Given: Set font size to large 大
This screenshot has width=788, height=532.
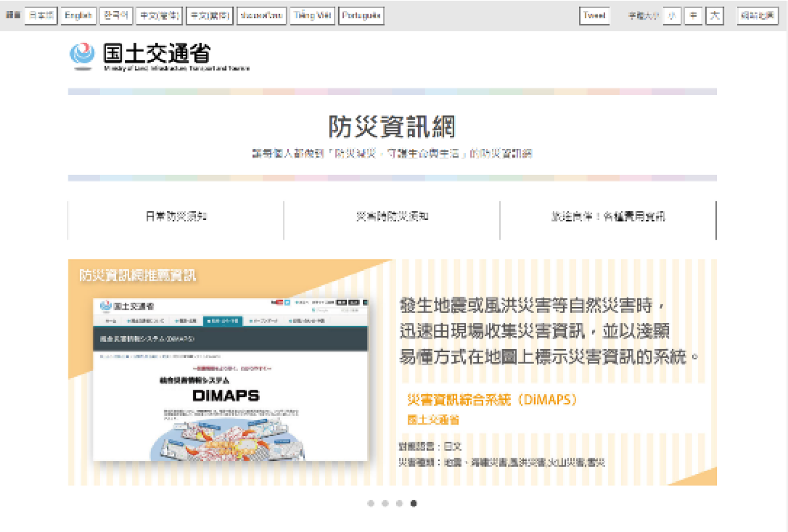Looking at the screenshot, I should pyautogui.click(x=715, y=16).
